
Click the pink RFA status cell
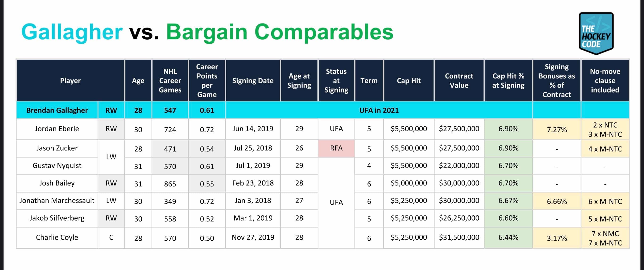click(x=336, y=148)
